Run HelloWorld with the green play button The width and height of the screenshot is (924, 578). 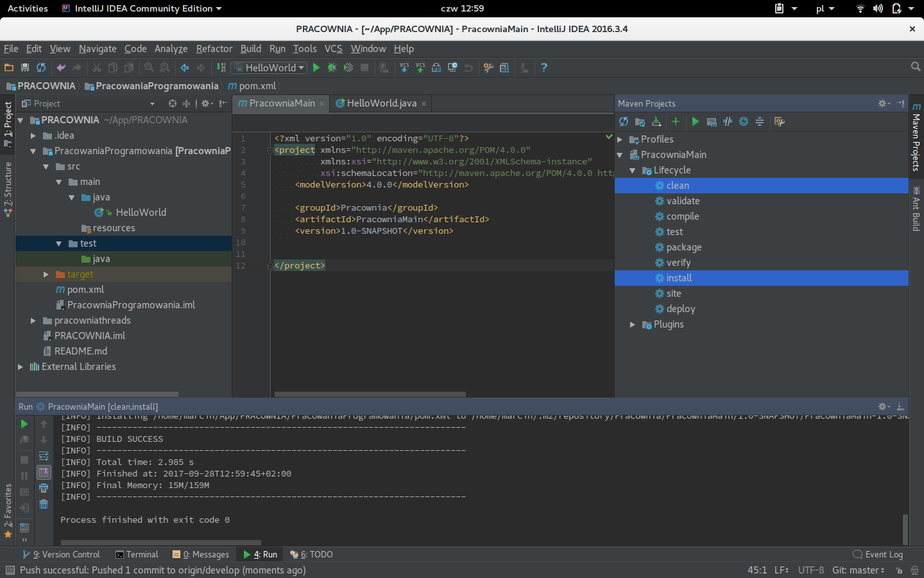click(x=316, y=67)
